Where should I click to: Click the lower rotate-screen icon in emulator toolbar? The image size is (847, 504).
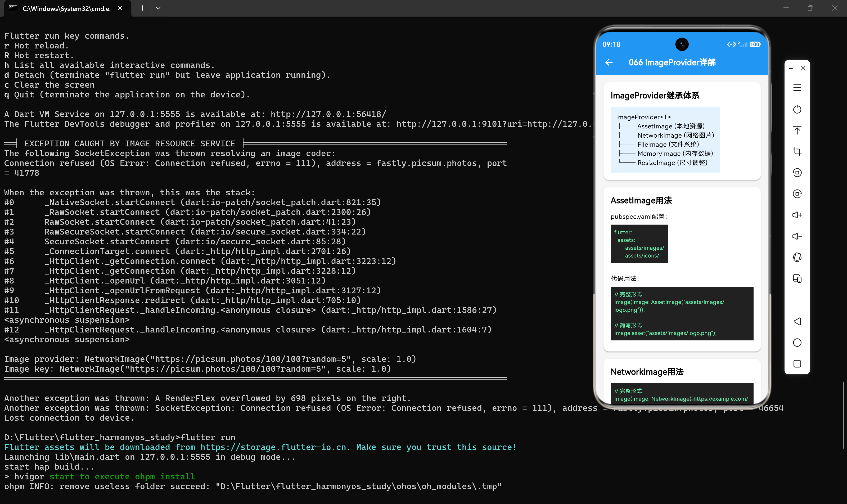tap(797, 193)
